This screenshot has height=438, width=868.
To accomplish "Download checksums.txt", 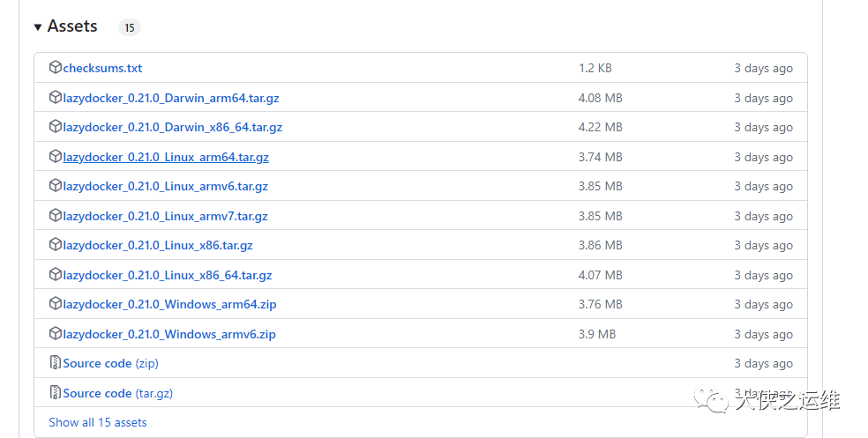I will coord(102,68).
